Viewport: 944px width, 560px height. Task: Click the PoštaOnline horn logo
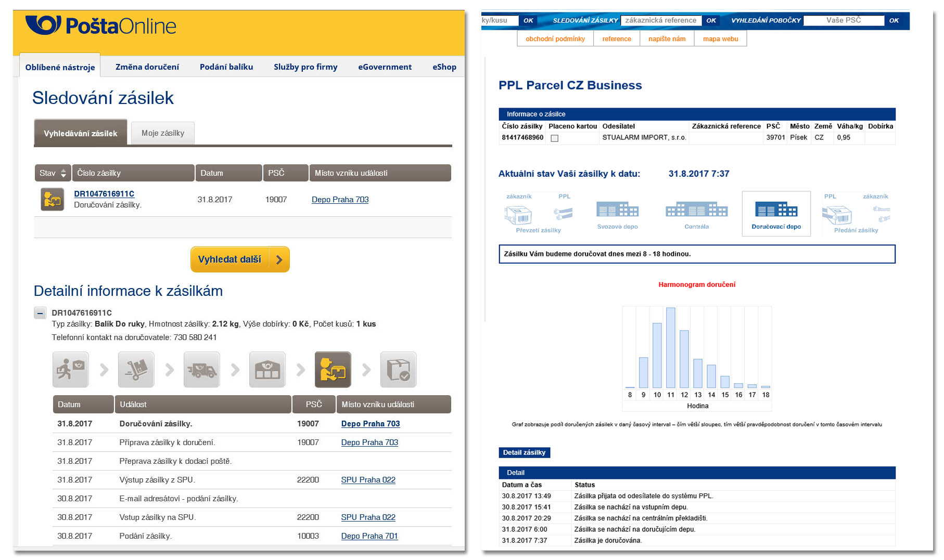pyautogui.click(x=43, y=25)
